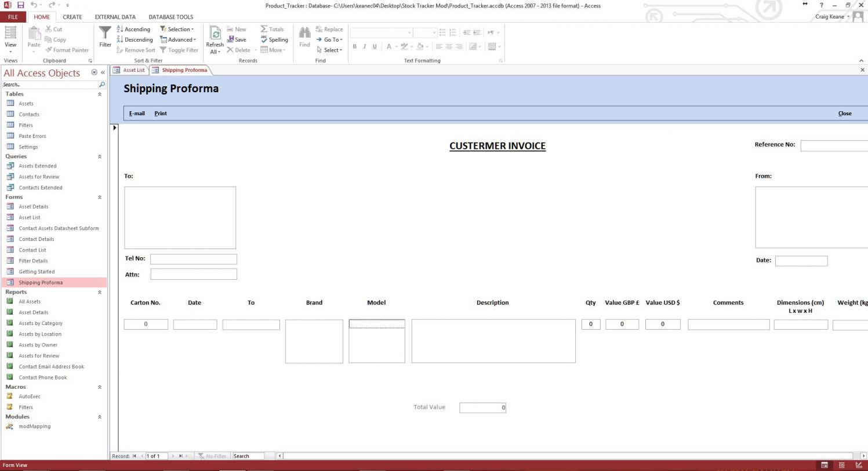Toggle the No Filter indicator in record bar

coord(212,456)
